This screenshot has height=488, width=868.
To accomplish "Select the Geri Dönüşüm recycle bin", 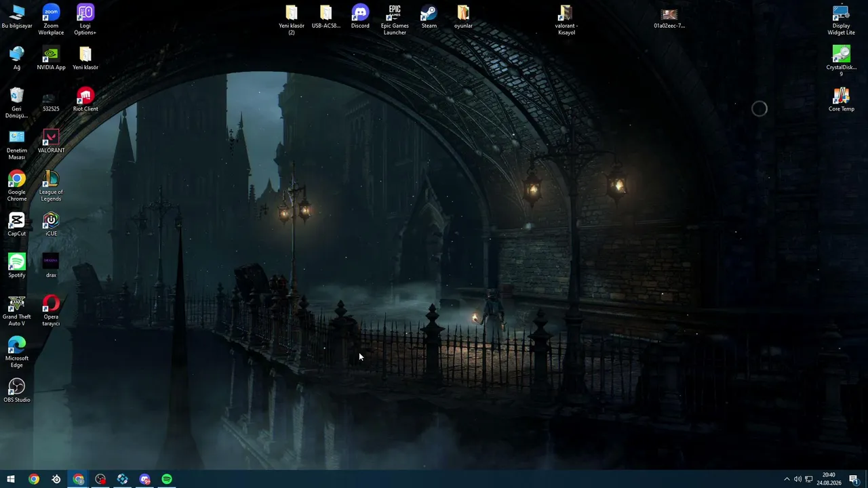I will coord(17,103).
